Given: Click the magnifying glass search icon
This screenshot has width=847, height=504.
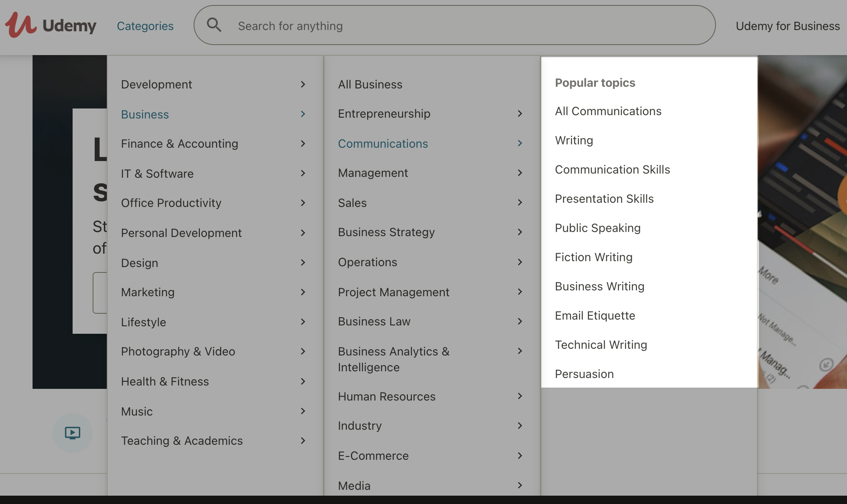Looking at the screenshot, I should click(214, 25).
